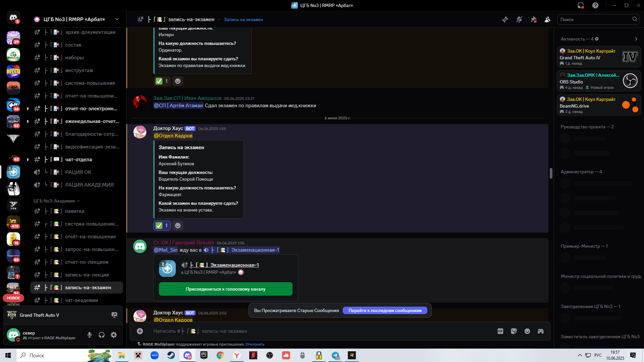Open Steam from taskbar
Viewport: 644px width, 362px height.
[x=171, y=355]
